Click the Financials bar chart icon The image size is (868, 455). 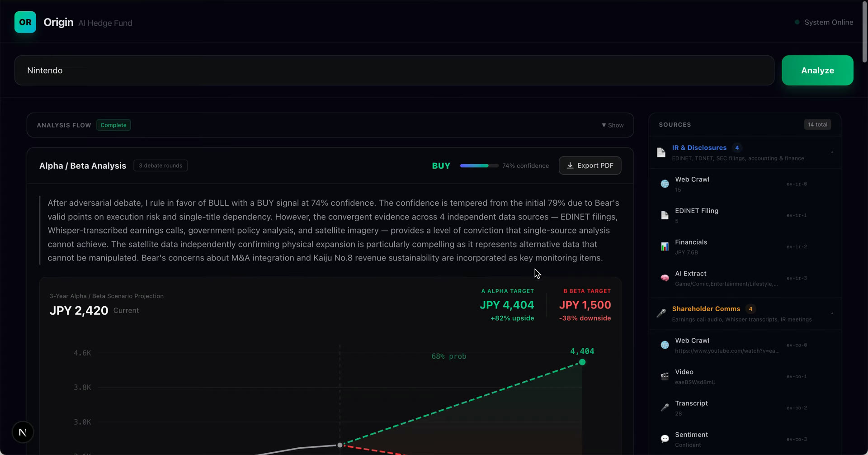click(665, 246)
